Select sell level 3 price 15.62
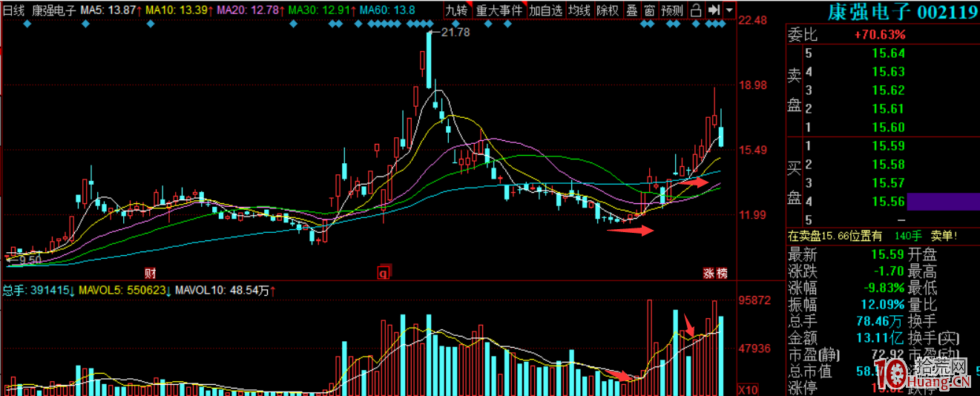This screenshot has height=396, width=980. click(x=888, y=90)
